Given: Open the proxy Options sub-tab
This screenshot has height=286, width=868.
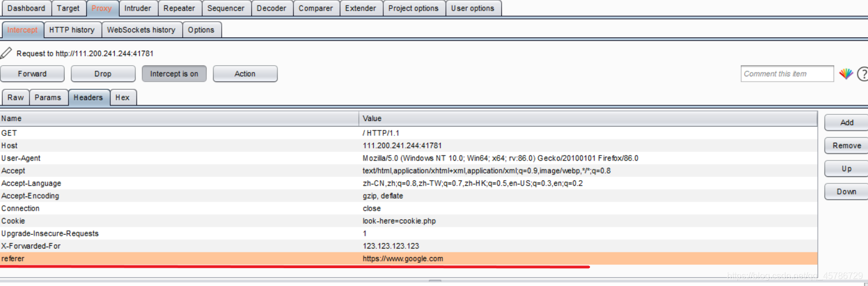Looking at the screenshot, I should 201,30.
